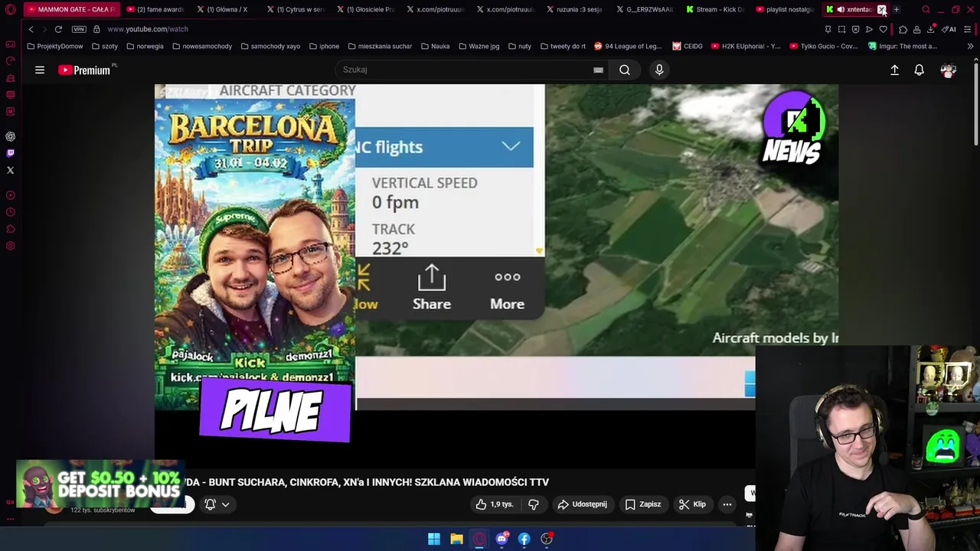Click the address bar youtube.com/watch
The height and width of the screenshot is (551, 980).
pyautogui.click(x=148, y=29)
